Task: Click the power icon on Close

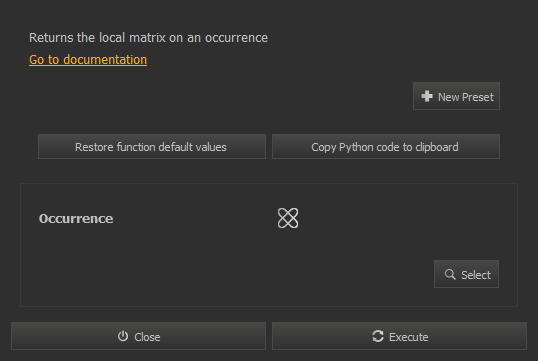Action: (x=123, y=336)
